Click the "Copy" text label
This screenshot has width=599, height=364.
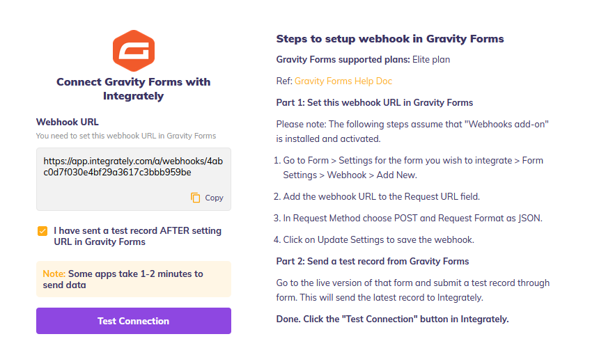[214, 198]
